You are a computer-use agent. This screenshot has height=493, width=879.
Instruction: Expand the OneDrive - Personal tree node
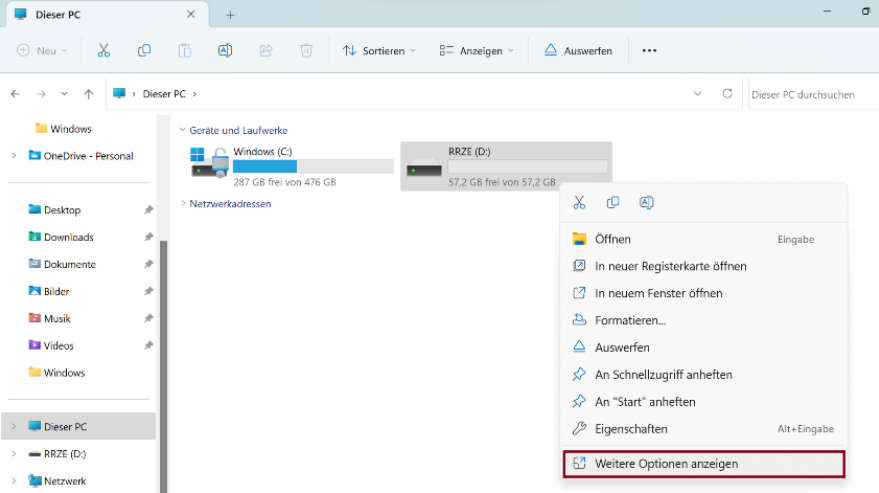pos(14,156)
